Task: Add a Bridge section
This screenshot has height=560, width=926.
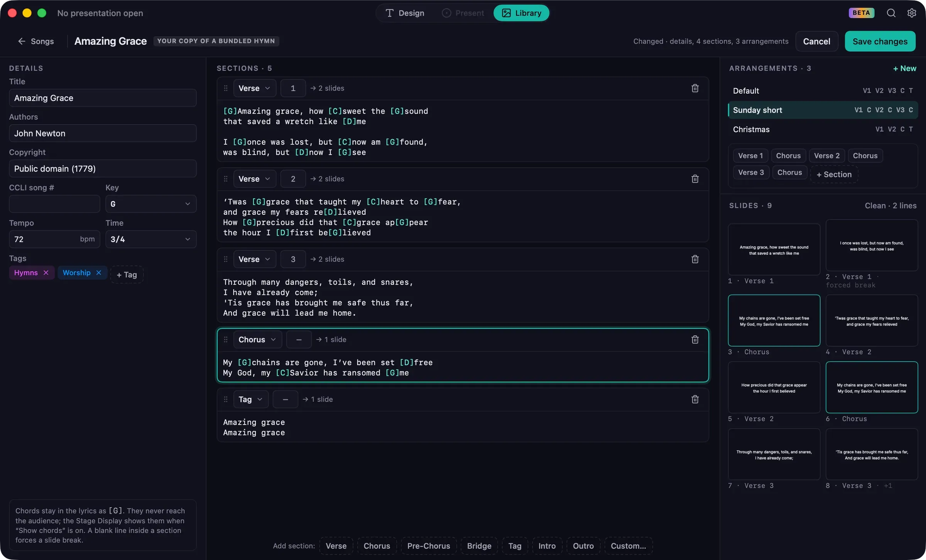Action: tap(479, 546)
